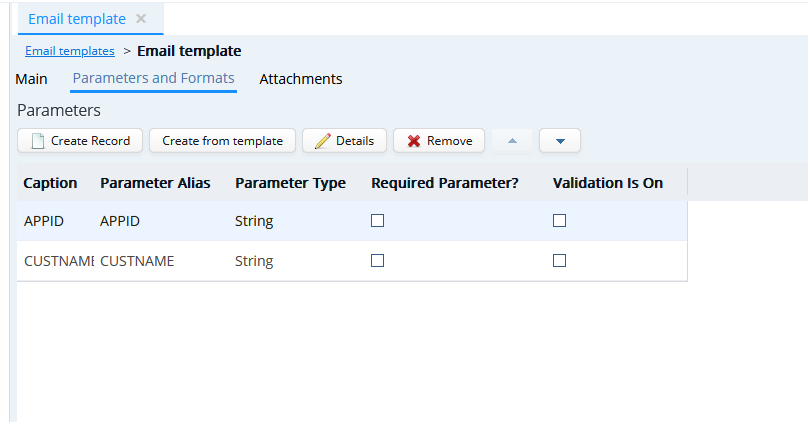Image resolution: width=808 pixels, height=422 pixels.
Task: Click the Create from template button
Action: coord(222,141)
